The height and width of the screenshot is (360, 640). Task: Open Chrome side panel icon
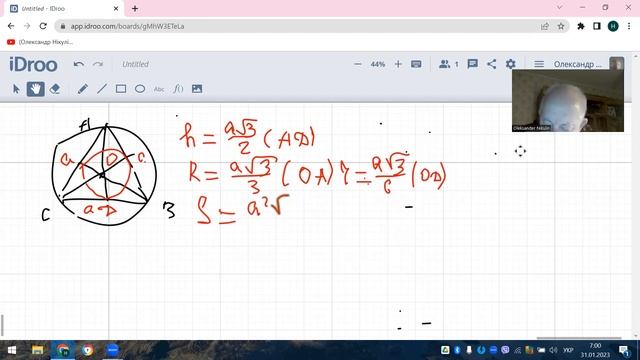coord(597,26)
